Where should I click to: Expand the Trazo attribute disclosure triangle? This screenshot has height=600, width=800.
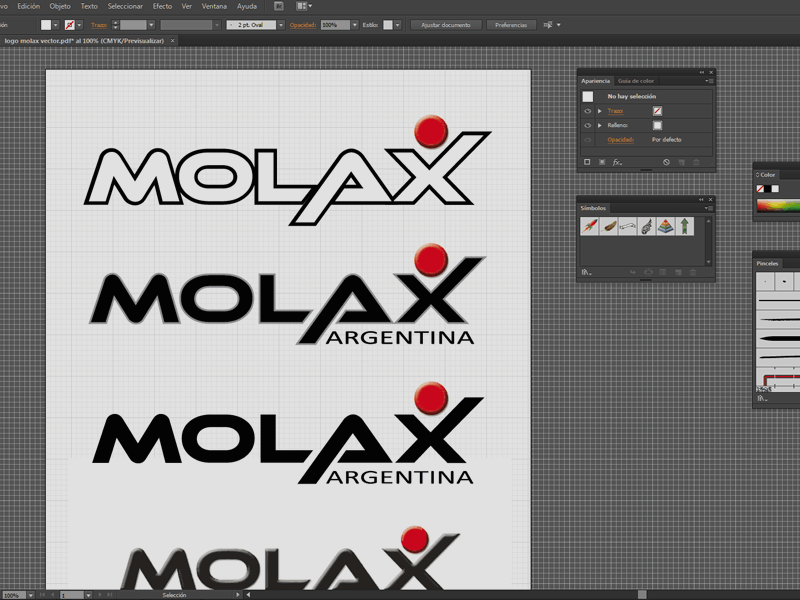pos(600,111)
